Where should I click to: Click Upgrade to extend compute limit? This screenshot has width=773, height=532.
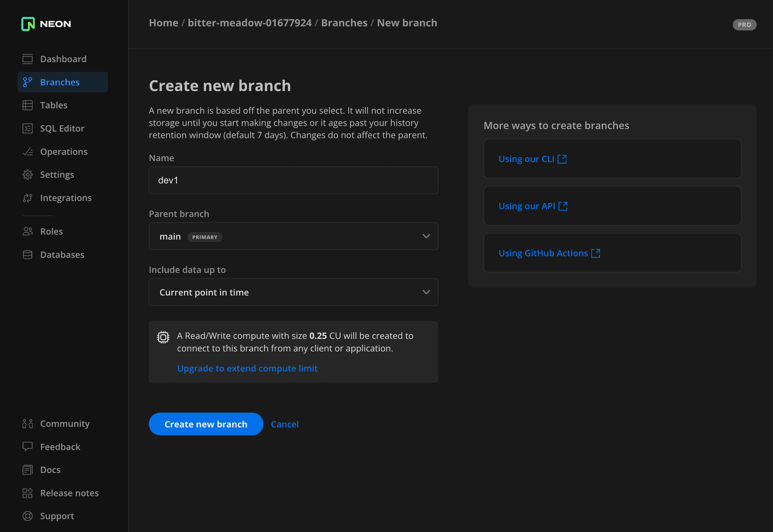247,368
